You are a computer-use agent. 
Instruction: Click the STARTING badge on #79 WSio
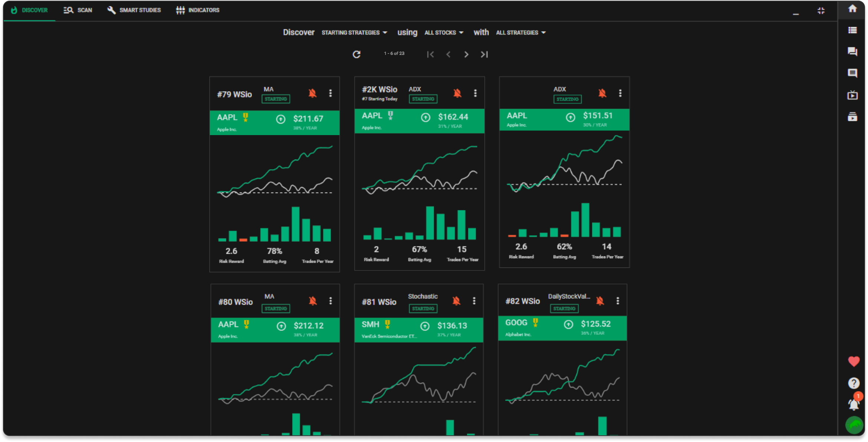click(x=276, y=99)
